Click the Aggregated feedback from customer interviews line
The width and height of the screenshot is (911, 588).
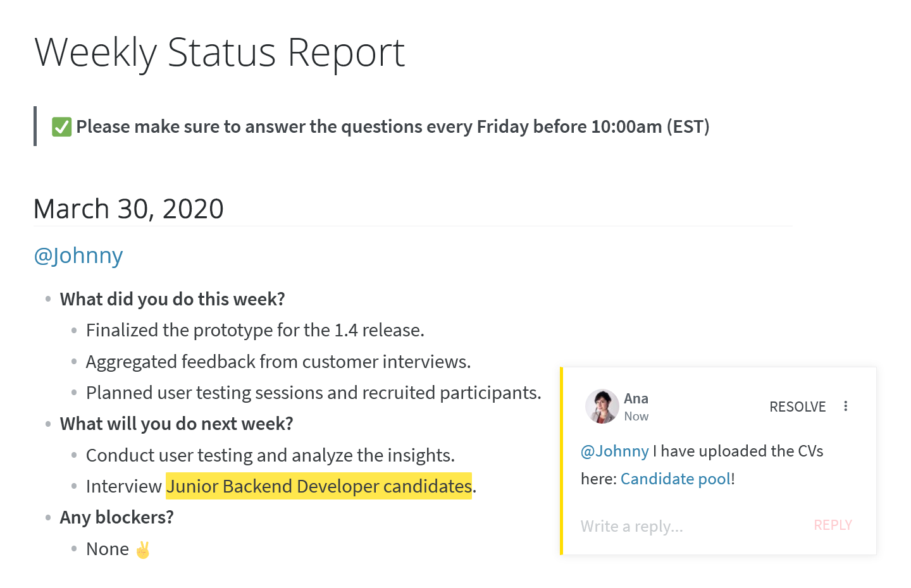click(x=278, y=362)
